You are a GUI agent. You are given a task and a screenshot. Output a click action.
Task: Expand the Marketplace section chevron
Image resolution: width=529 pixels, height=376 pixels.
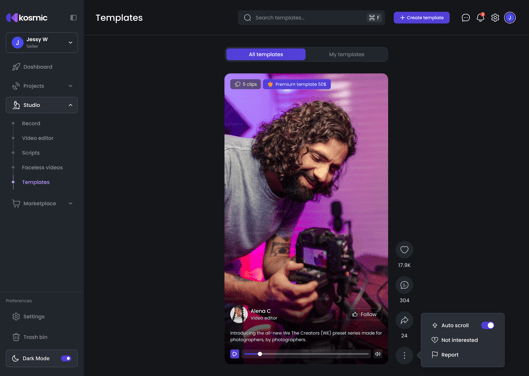pos(70,204)
